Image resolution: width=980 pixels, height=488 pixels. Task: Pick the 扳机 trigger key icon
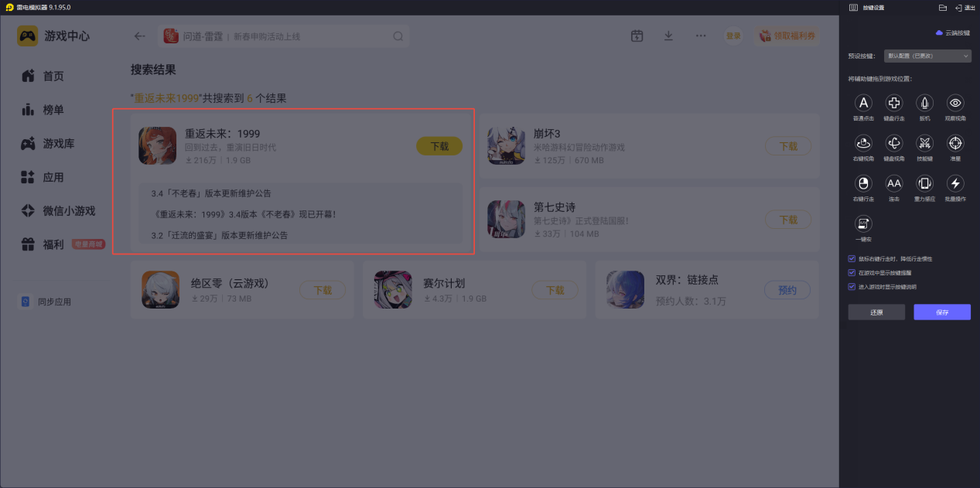tap(924, 103)
